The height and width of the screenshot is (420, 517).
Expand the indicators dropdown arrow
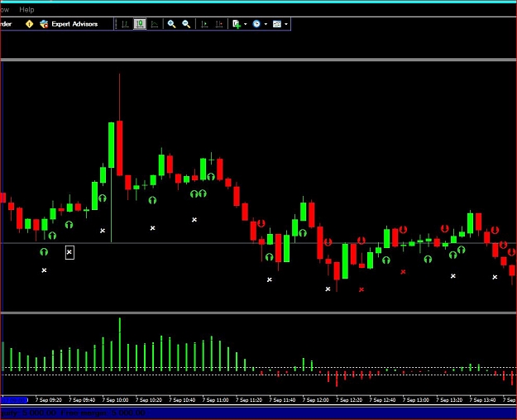(x=246, y=24)
